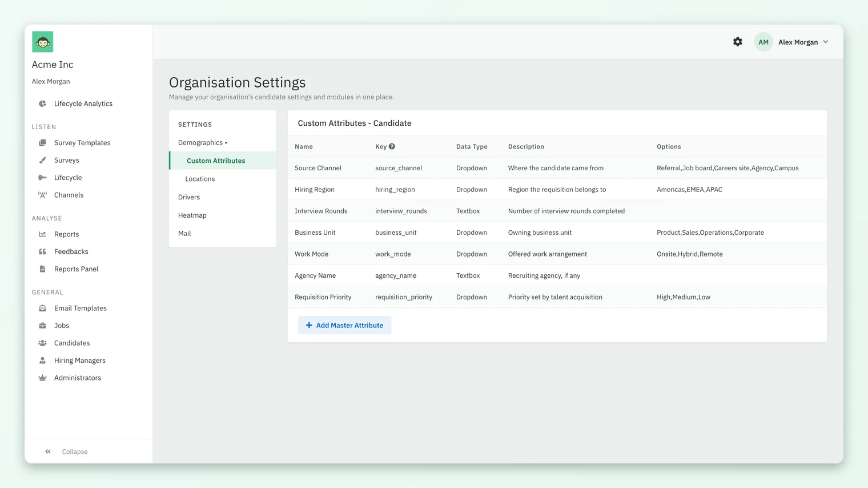Open the Locations settings item
The height and width of the screenshot is (488, 868).
click(200, 179)
